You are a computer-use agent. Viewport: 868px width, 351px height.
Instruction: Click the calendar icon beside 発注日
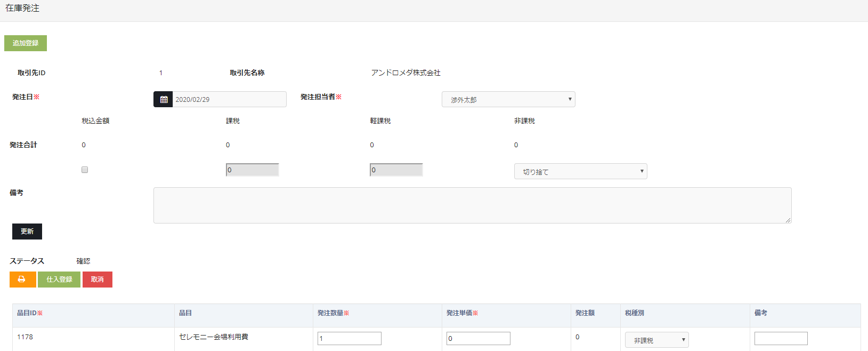[x=163, y=99]
